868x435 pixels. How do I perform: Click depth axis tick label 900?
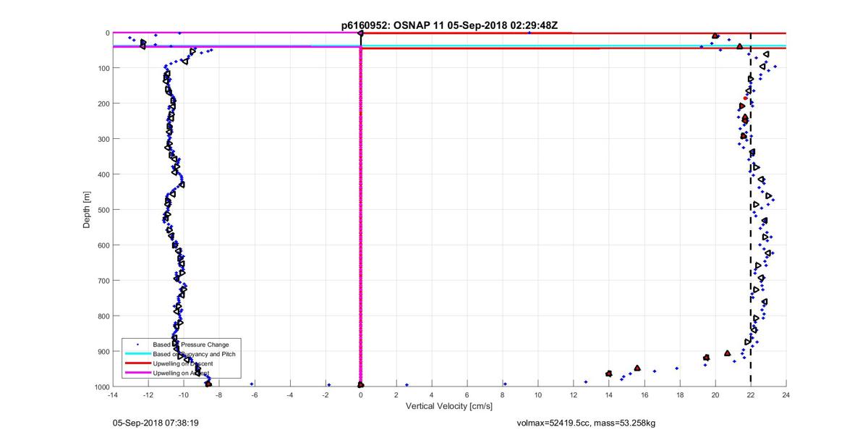click(103, 351)
